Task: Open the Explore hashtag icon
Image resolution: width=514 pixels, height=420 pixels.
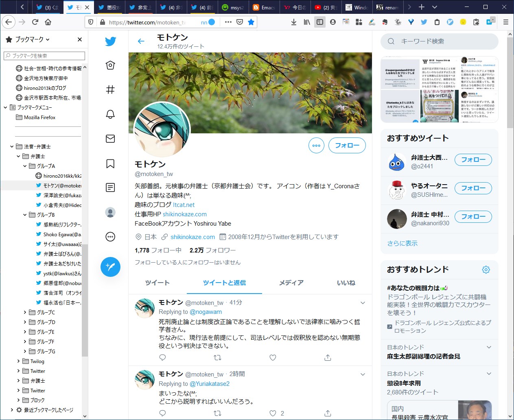Action: tap(110, 90)
